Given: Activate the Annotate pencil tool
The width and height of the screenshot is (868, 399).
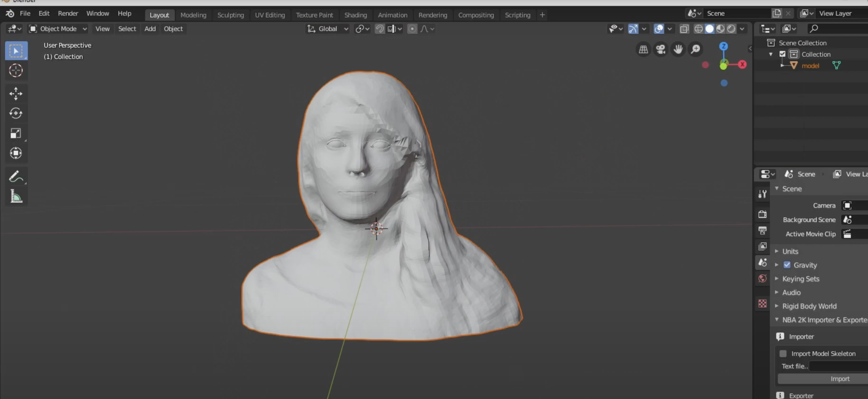Looking at the screenshot, I should [x=16, y=176].
